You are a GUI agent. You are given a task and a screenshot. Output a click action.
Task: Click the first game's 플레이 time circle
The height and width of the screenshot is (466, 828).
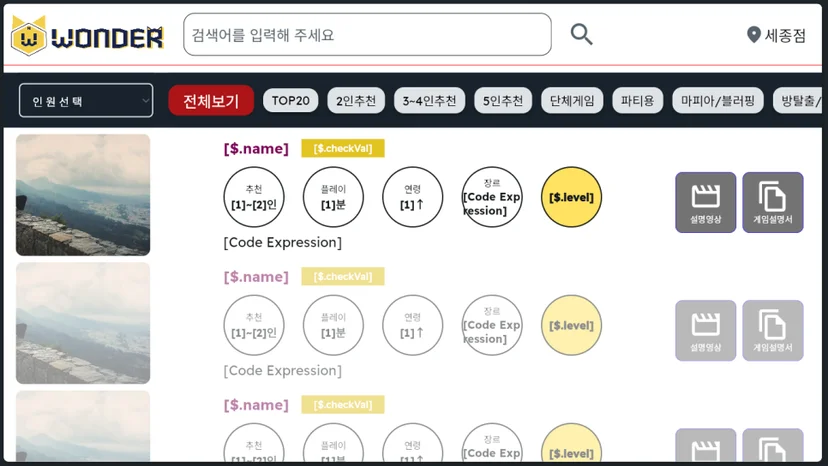pyautogui.click(x=333, y=197)
